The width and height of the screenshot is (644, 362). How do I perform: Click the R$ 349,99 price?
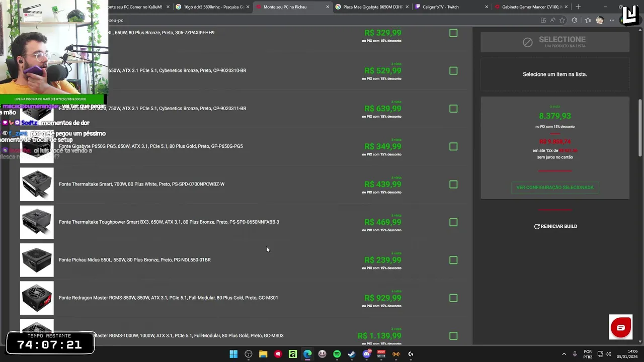point(383,147)
